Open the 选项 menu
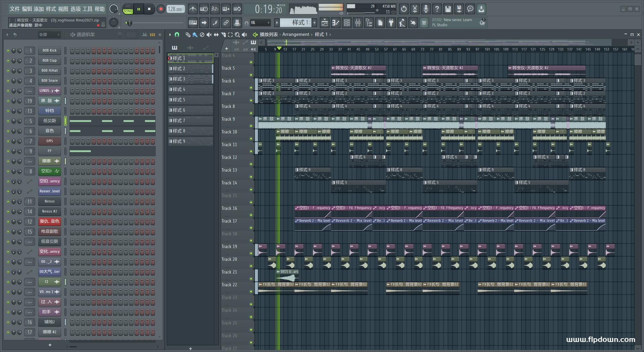The image size is (644, 352). (x=75, y=9)
